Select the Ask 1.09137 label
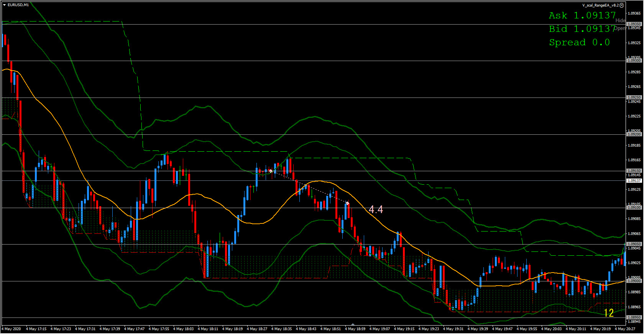644x334 pixels. pyautogui.click(x=582, y=15)
